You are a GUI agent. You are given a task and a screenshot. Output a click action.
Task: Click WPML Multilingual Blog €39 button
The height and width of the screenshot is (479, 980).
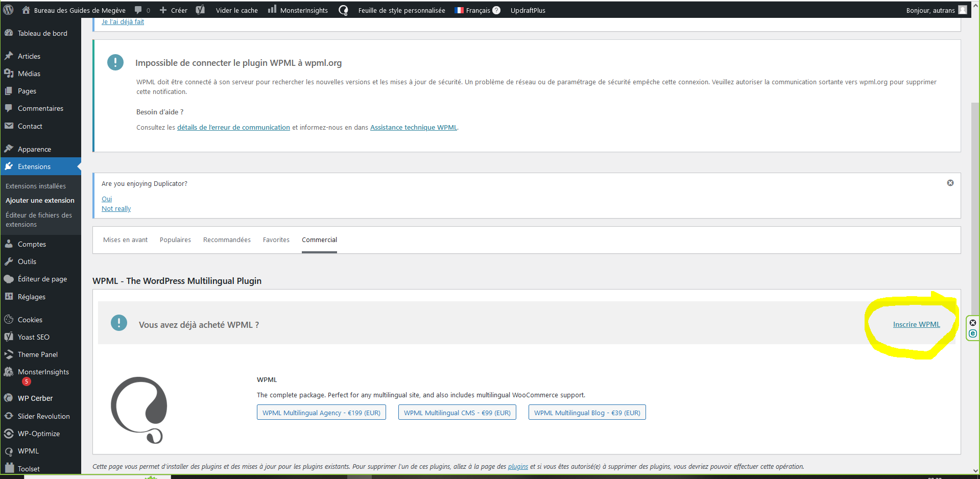click(x=587, y=413)
